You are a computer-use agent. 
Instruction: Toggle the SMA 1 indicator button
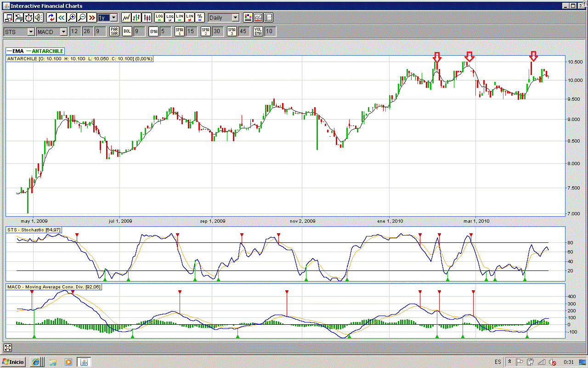pyautogui.click(x=180, y=32)
